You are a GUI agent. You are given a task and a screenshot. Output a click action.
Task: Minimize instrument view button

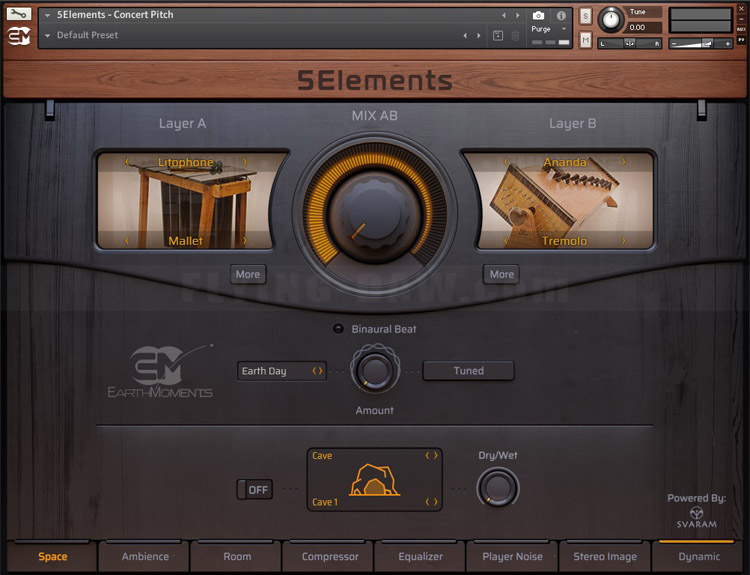741,19
